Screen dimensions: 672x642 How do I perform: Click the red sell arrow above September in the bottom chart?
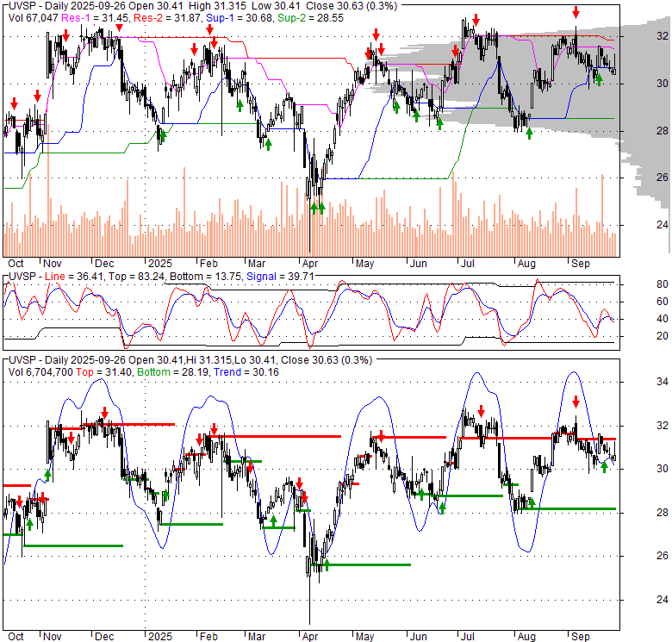(576, 402)
